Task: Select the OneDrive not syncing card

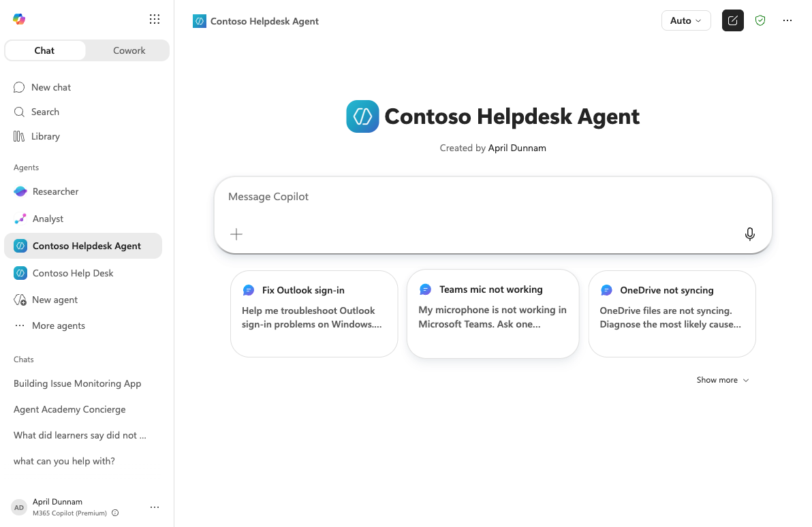Action: 672,314
